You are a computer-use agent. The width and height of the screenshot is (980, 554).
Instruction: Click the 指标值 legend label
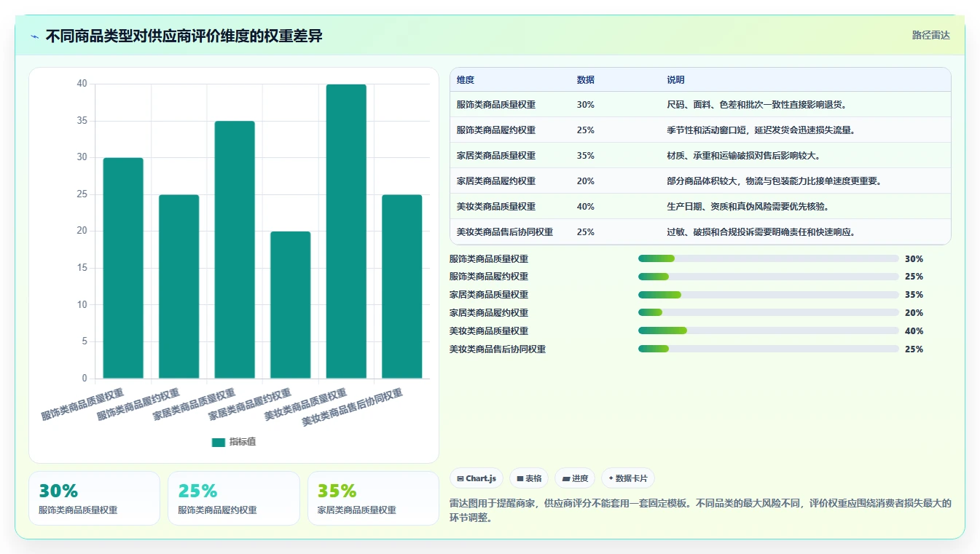[243, 442]
